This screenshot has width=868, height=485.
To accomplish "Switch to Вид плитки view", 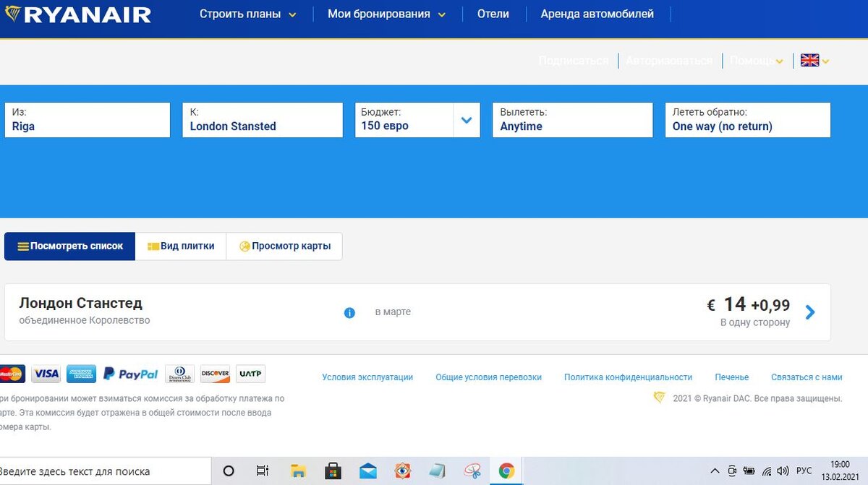I will pyautogui.click(x=181, y=246).
